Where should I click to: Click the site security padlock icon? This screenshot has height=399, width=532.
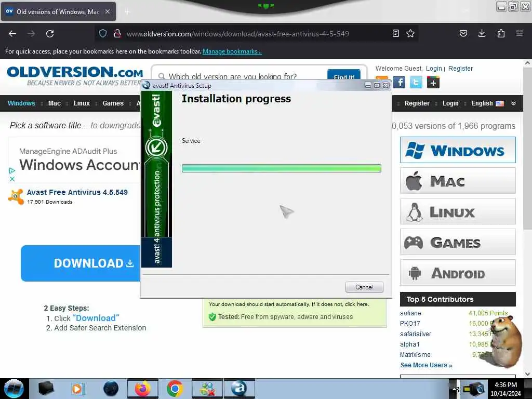117,33
